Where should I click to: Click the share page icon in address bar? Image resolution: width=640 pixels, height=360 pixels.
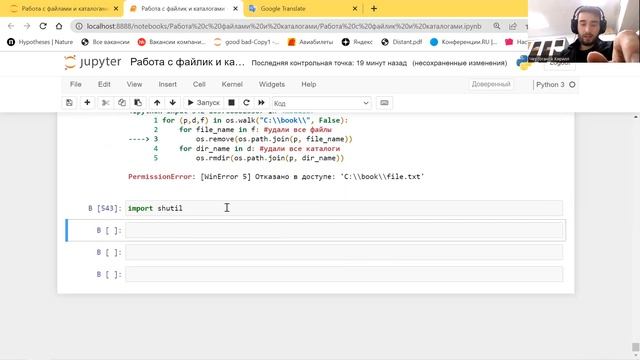pos(513,26)
